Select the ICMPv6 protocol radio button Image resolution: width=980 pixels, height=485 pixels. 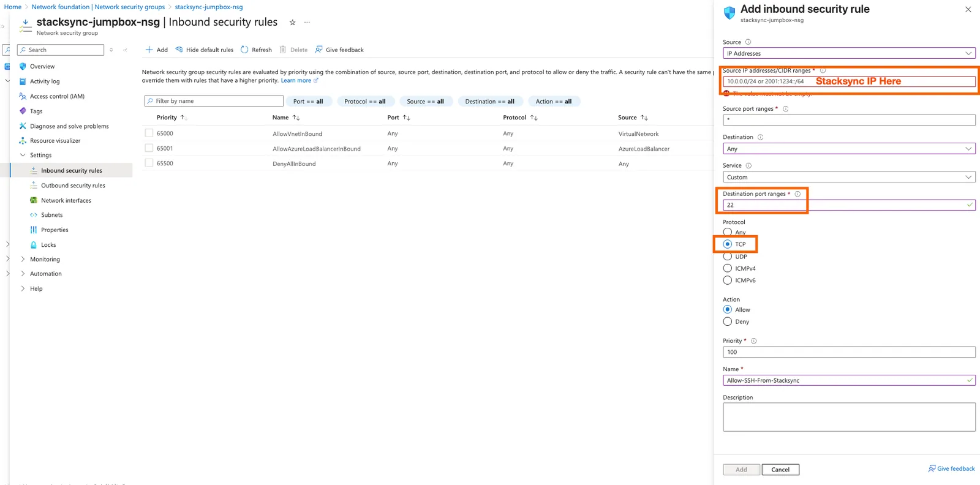(728, 280)
